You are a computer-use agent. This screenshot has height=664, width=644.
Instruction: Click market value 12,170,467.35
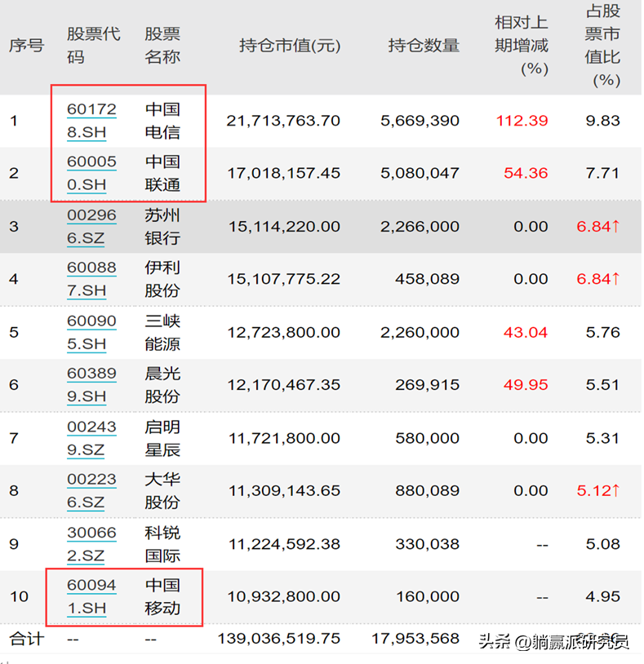click(283, 385)
